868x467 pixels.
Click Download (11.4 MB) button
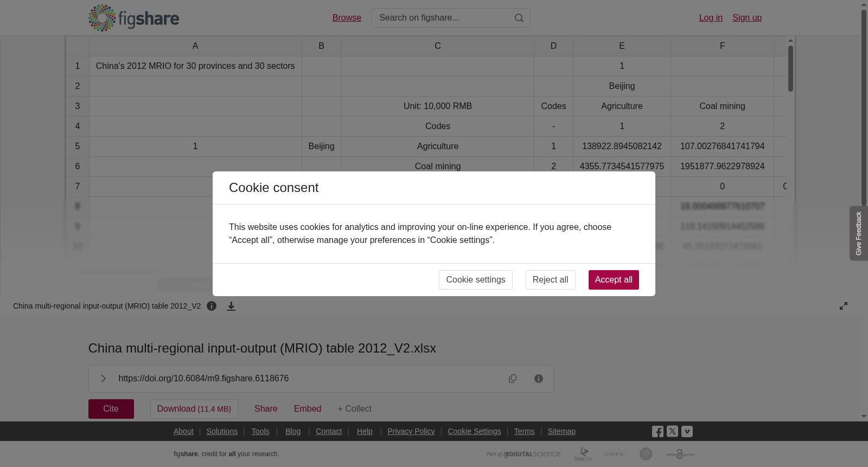coord(194,409)
